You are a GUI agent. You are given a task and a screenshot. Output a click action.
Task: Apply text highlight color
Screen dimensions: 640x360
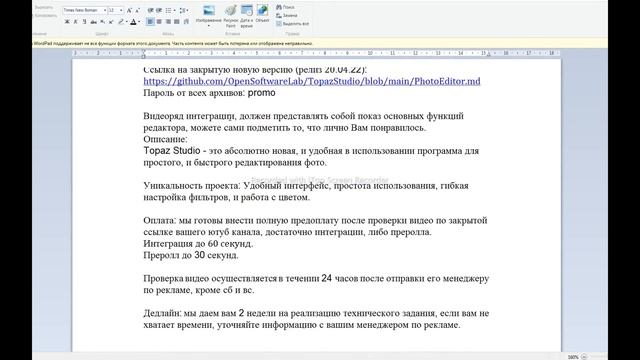120,22
